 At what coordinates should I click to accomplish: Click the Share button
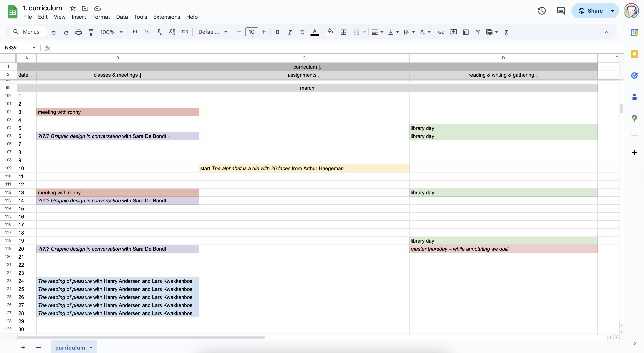[590, 11]
